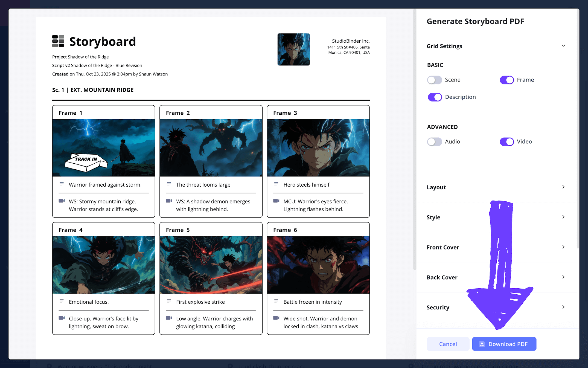Click the Frame 3 warrior close-up image

coord(318,148)
